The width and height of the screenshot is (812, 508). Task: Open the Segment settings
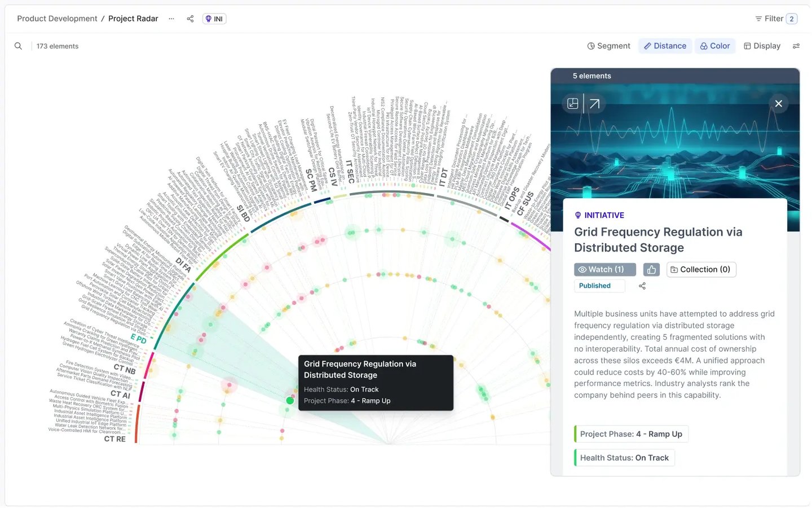pyautogui.click(x=609, y=46)
